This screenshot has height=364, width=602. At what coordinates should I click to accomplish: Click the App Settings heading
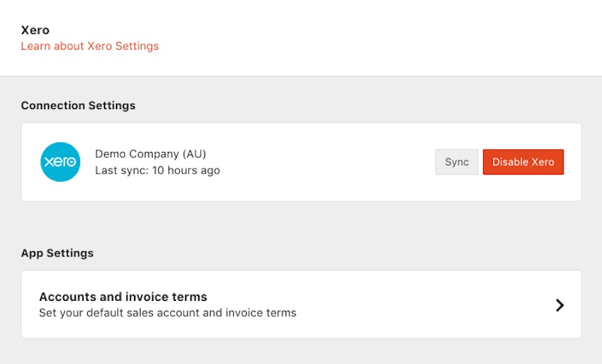(x=57, y=253)
